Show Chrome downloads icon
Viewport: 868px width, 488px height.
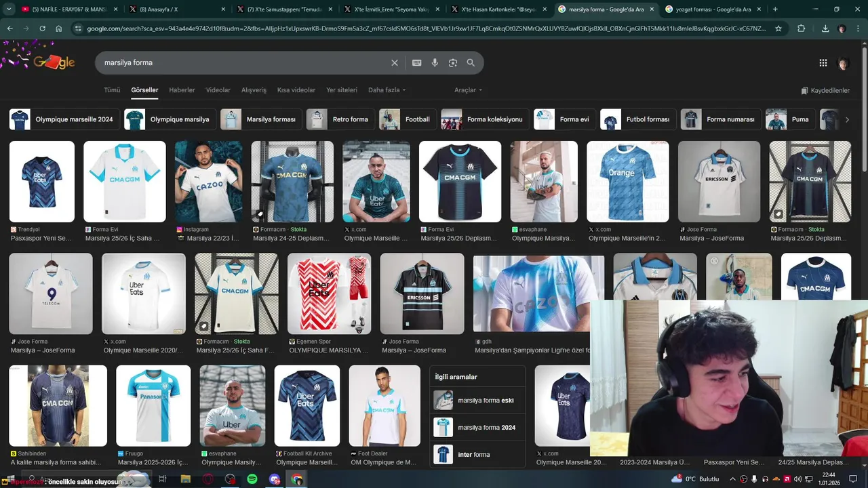825,28
